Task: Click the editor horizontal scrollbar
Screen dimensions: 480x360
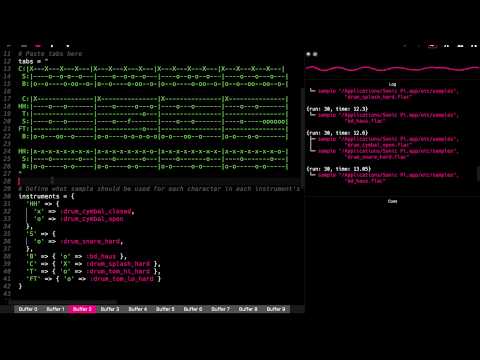Action: [x=64, y=302]
